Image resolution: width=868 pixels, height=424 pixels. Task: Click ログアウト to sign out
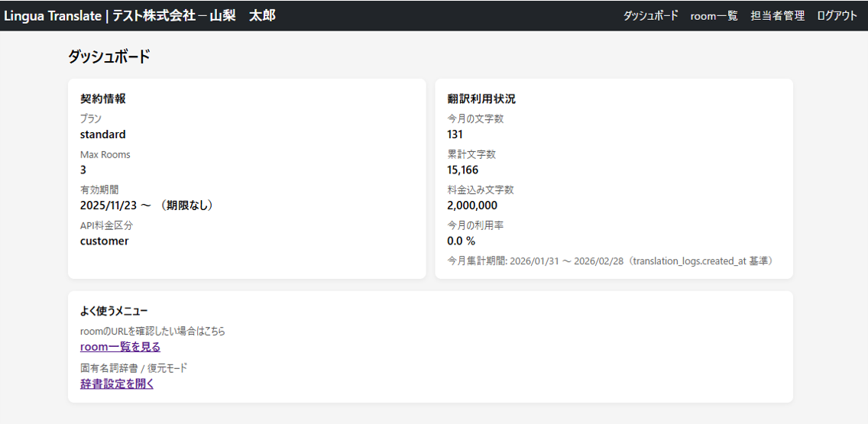(x=837, y=15)
